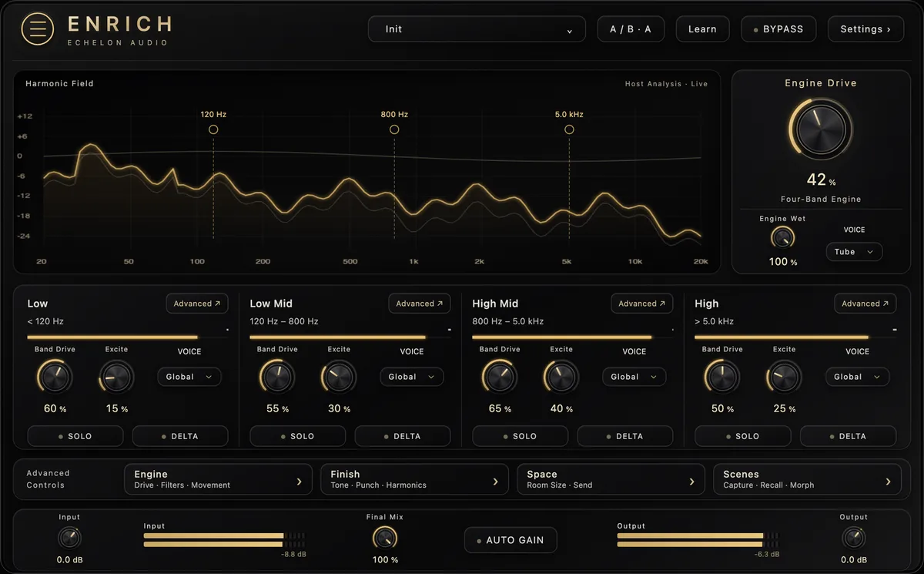The width and height of the screenshot is (924, 574).
Task: Toggle the BYPASS button
Action: click(x=780, y=29)
